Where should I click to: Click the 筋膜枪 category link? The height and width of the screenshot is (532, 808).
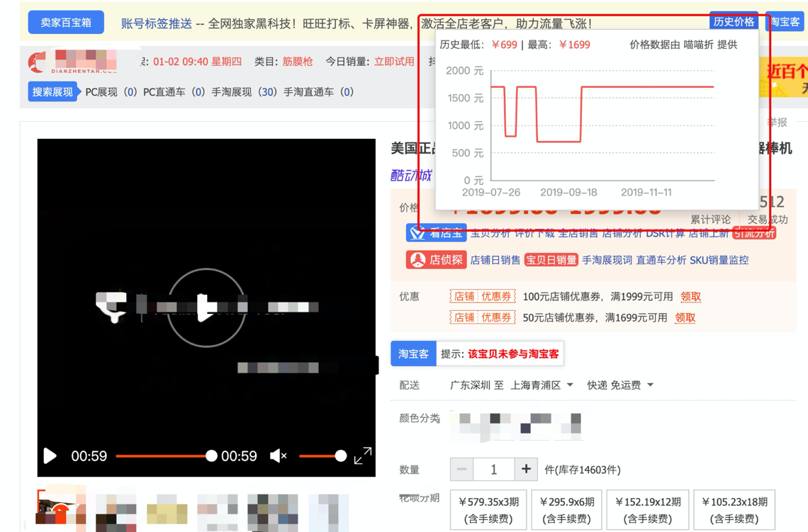pyautogui.click(x=298, y=62)
